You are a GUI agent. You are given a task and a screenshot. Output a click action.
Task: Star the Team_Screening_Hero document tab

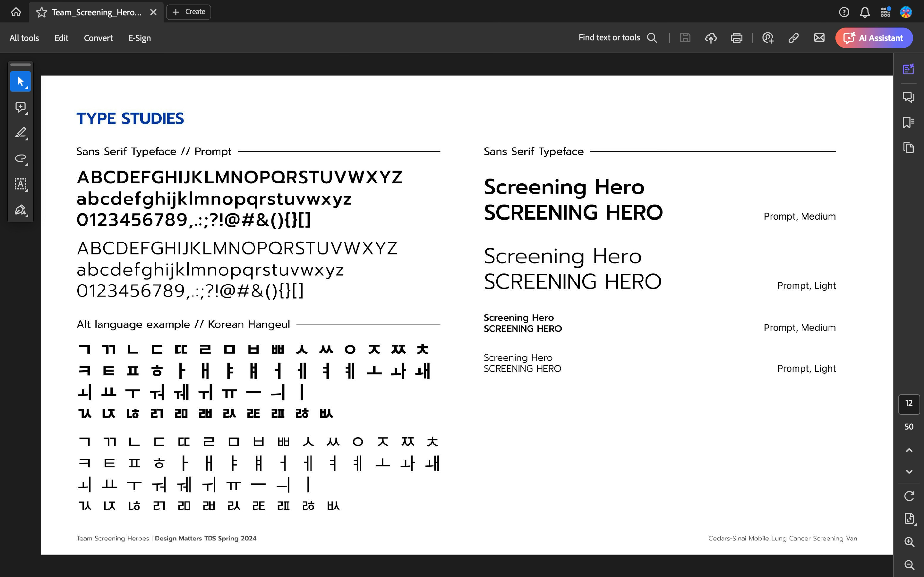coord(41,12)
